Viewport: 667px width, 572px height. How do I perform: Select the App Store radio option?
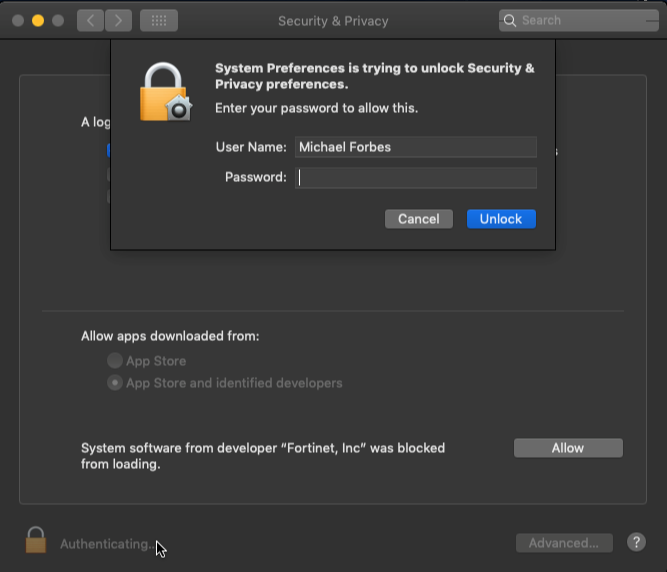tap(116, 361)
